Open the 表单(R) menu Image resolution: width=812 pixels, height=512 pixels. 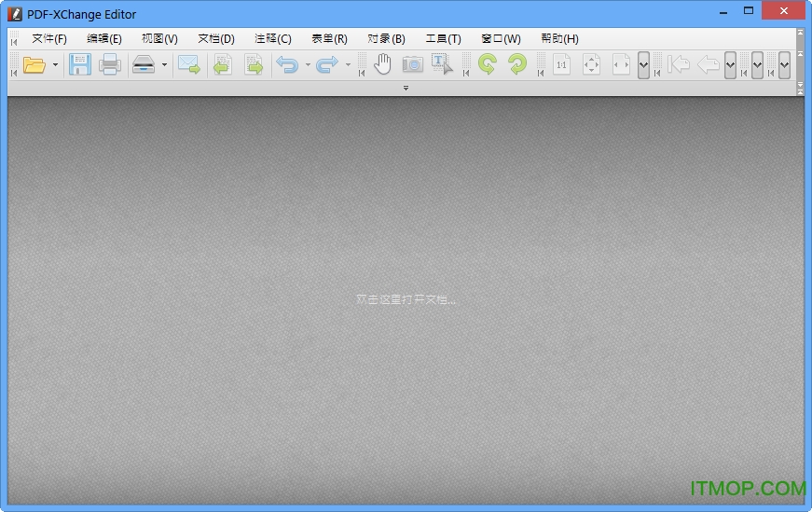pyautogui.click(x=329, y=39)
